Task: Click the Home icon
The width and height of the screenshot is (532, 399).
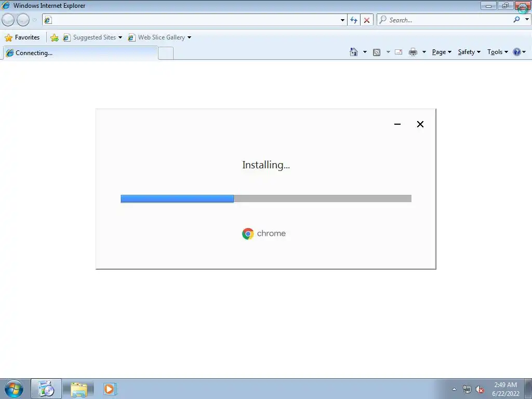Action: (353, 52)
